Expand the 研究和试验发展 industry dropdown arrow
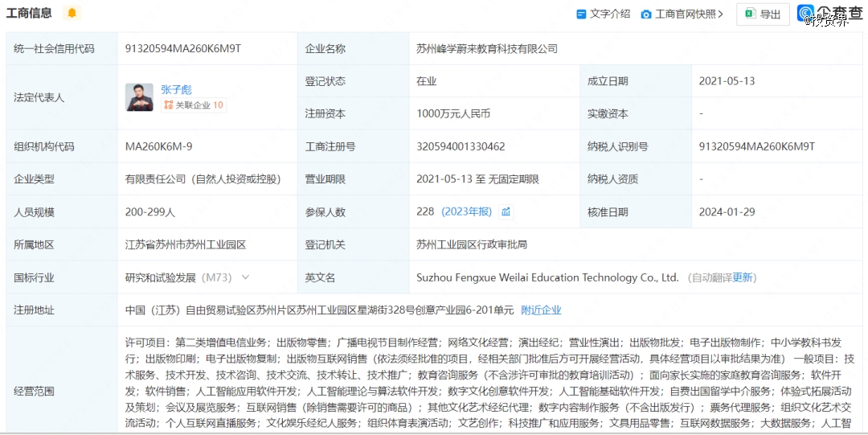Screen dimensions: 868x435 tap(245, 277)
